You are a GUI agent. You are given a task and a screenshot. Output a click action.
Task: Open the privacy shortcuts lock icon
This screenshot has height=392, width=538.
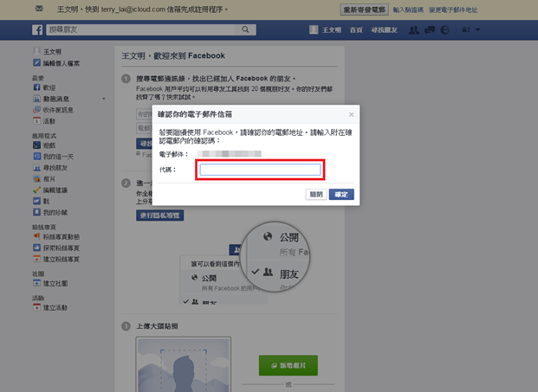pyautogui.click(x=466, y=29)
